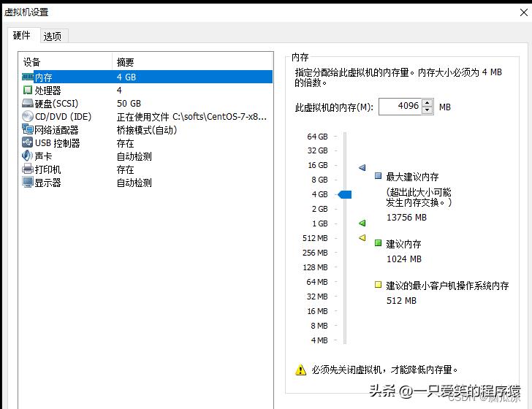Screen dimensions: 532x409
Task: Select the 网络适配器 device row
Action: [147, 129]
